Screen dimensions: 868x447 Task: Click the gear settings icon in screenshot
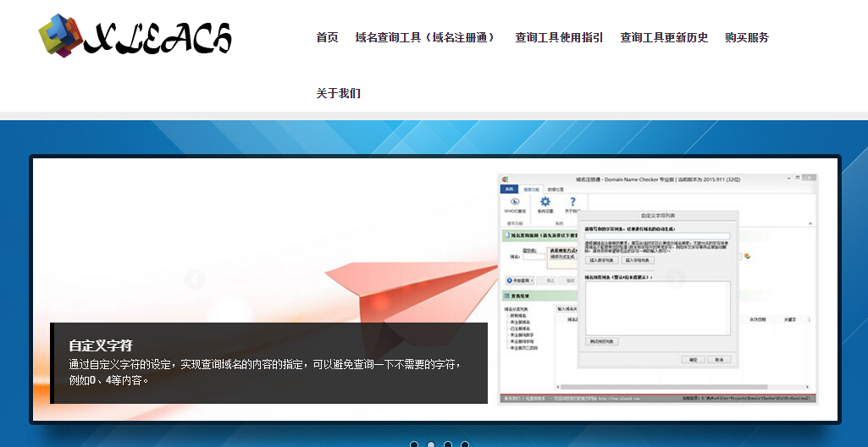point(545,201)
